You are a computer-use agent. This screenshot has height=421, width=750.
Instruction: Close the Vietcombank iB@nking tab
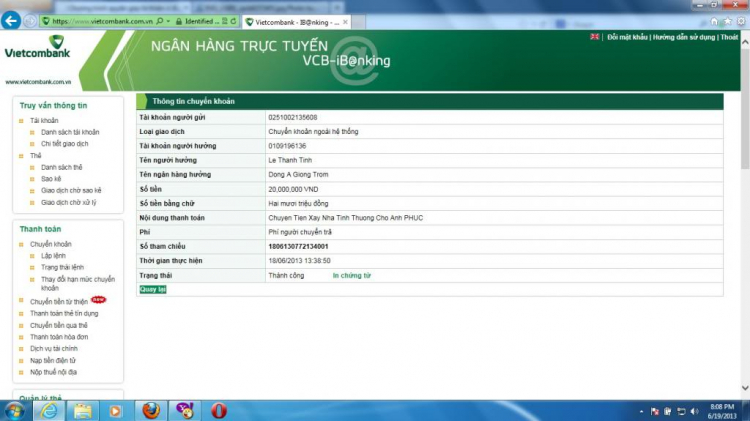(x=345, y=22)
